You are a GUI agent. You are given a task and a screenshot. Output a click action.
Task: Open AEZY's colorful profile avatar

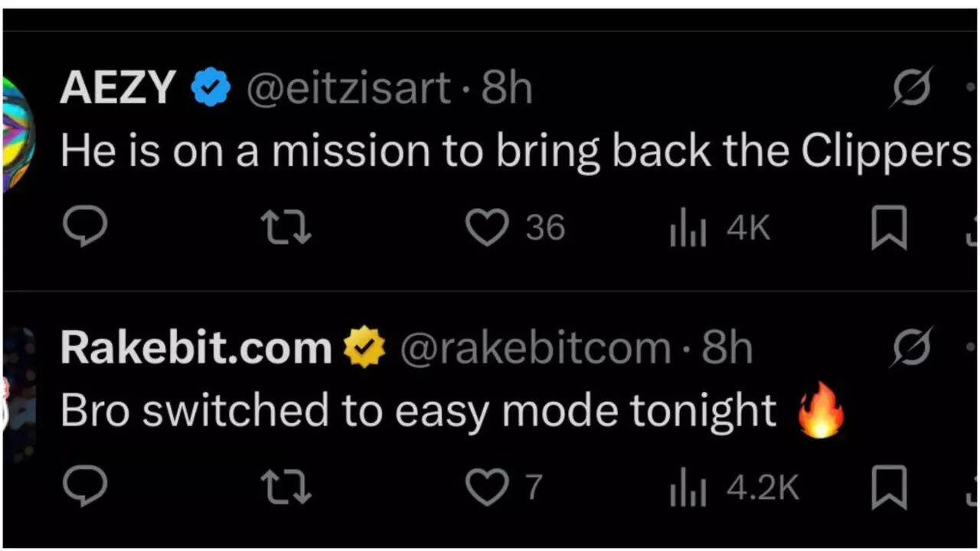[x=18, y=134]
